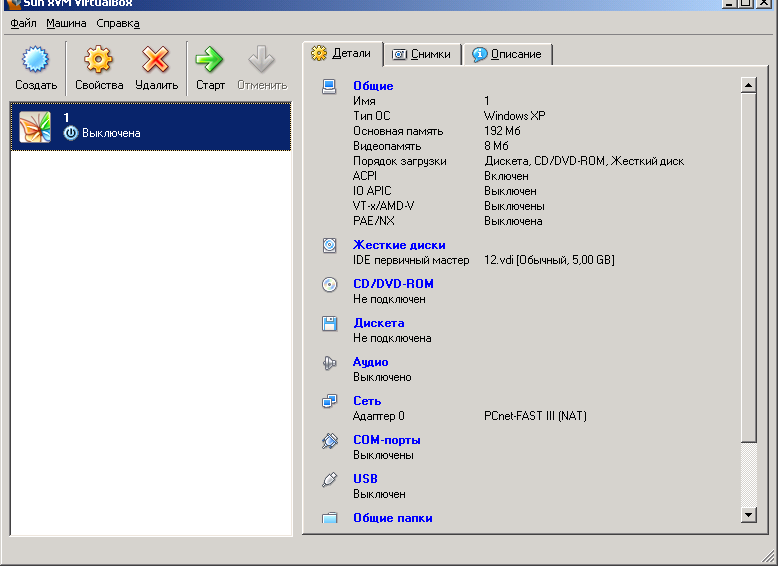Select virtual machine 1 butterfly thumbnail
Screen dimensions: 778x566
tap(35, 127)
